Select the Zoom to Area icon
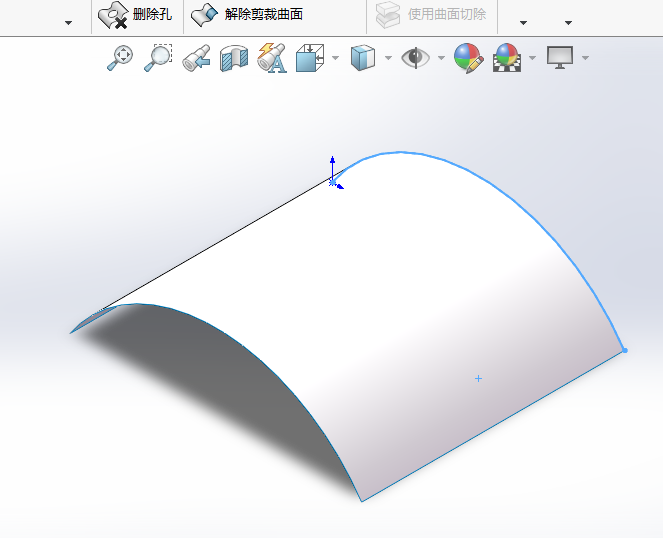 pyautogui.click(x=158, y=58)
